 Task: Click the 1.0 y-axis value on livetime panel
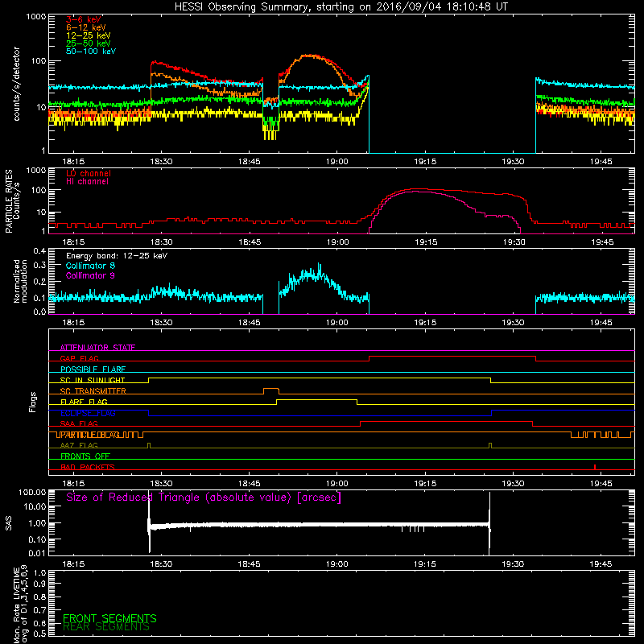(39, 573)
